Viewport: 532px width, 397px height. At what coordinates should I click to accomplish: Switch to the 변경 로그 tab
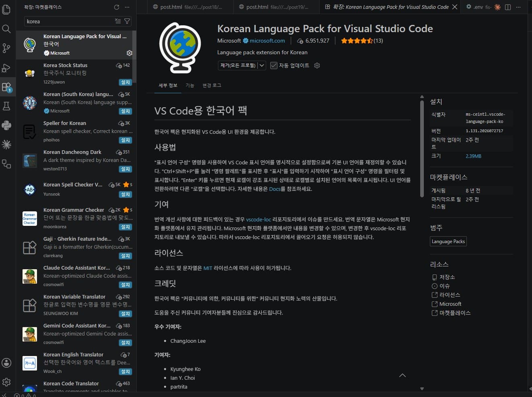click(x=212, y=85)
